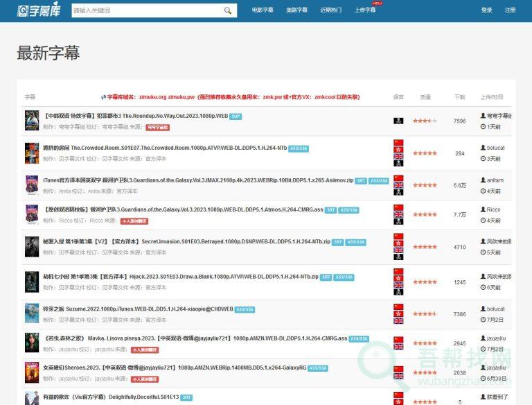
Task: Click SUP tag on The.Roundup row
Action: point(236,116)
